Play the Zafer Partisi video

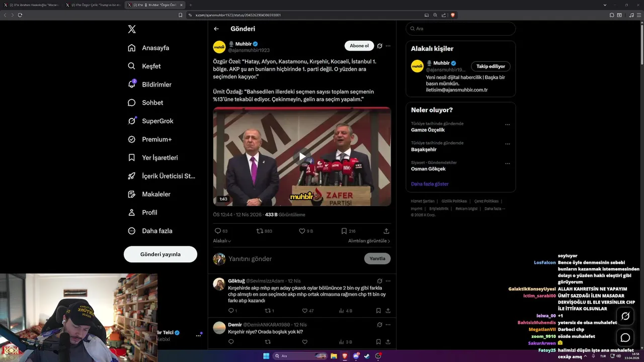(x=302, y=156)
